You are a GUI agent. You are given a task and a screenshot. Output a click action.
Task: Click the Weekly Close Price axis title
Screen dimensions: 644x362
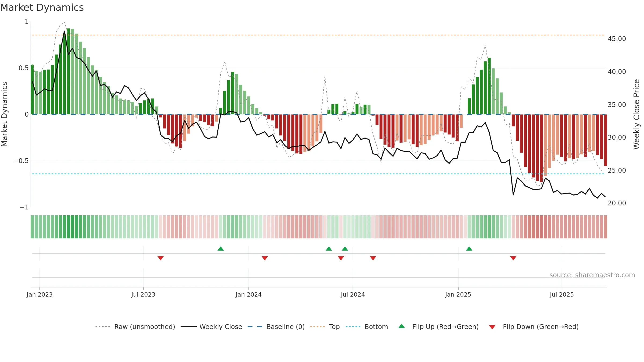pos(637,114)
